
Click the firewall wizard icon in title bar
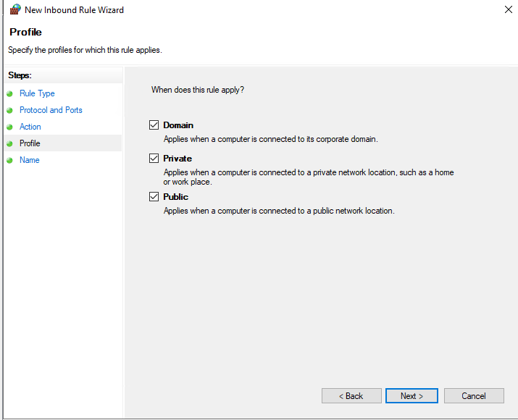[14, 10]
